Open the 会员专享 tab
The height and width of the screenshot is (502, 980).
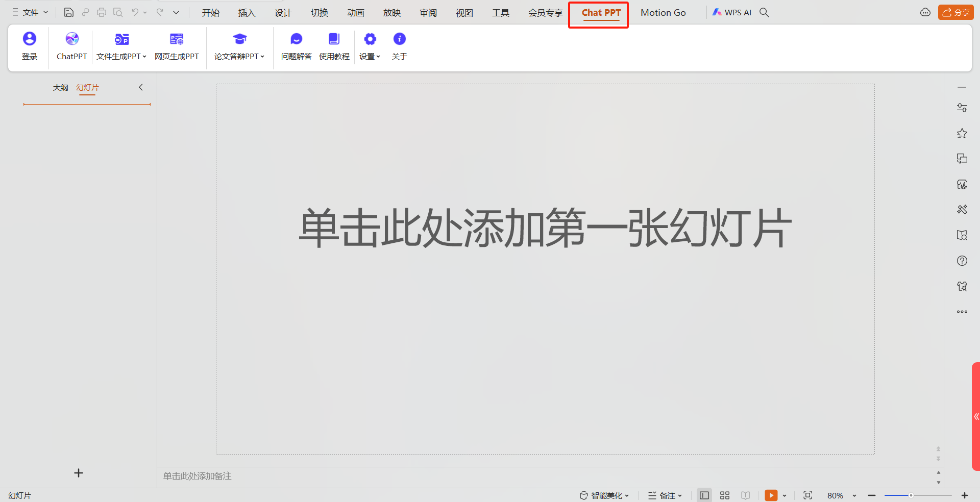[545, 13]
